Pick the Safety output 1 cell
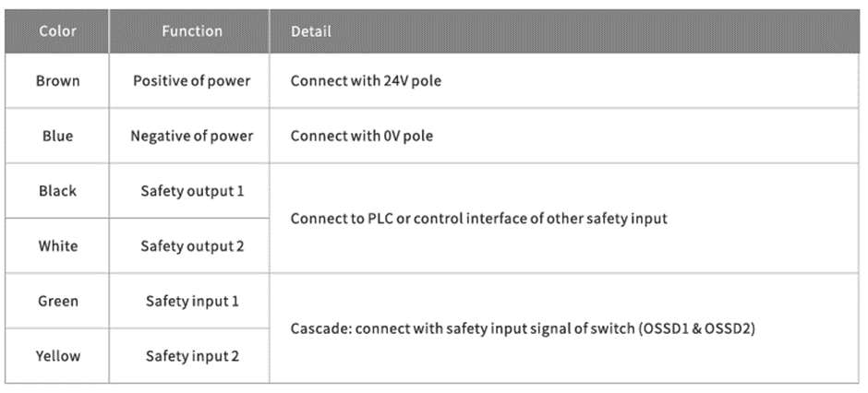This screenshot has height=393, width=868. point(191,191)
